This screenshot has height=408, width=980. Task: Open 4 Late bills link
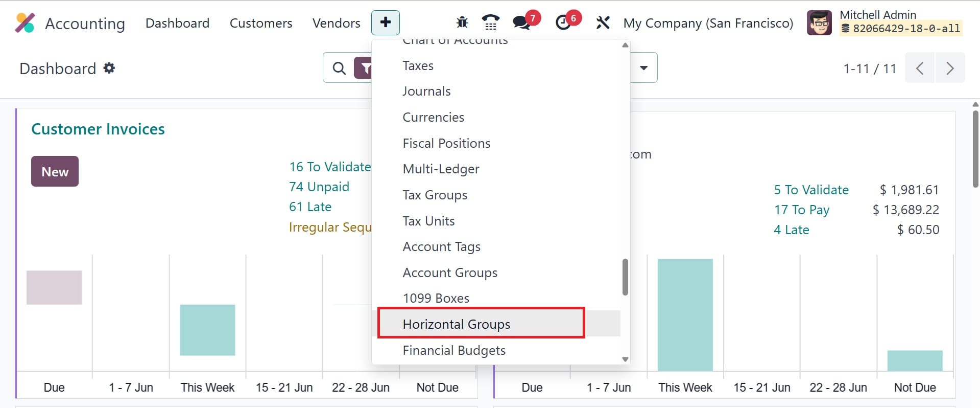click(791, 230)
